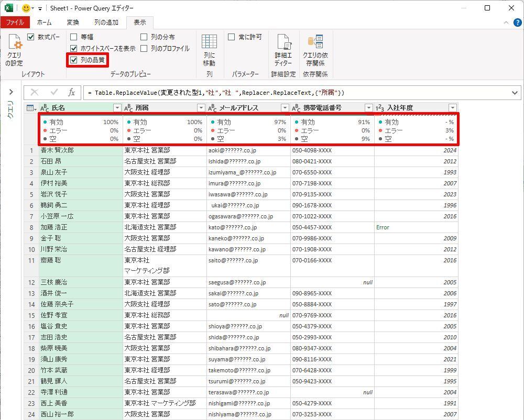Expand the クエリ pane on the left
Image resolution: width=524 pixels, height=420 pixels.
pyautogui.click(x=10, y=92)
